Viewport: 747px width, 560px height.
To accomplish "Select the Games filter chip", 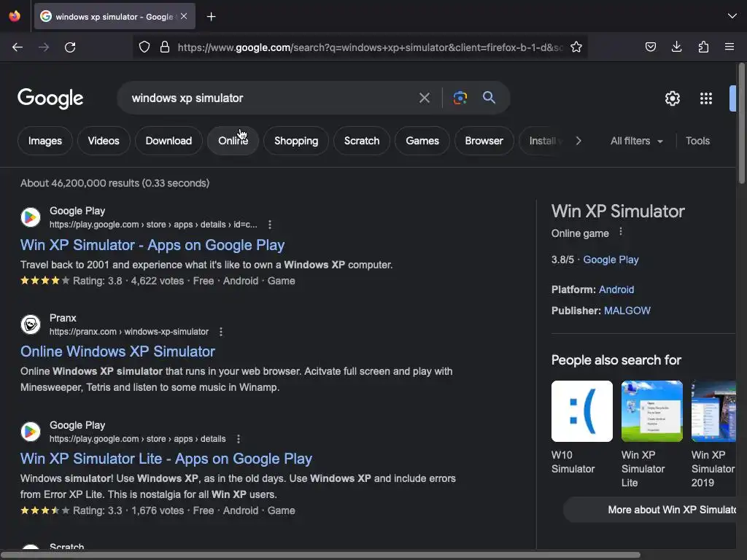I will [422, 141].
